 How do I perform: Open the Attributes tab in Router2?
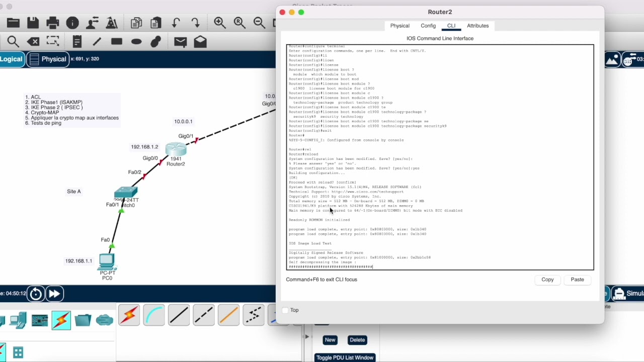point(478,26)
